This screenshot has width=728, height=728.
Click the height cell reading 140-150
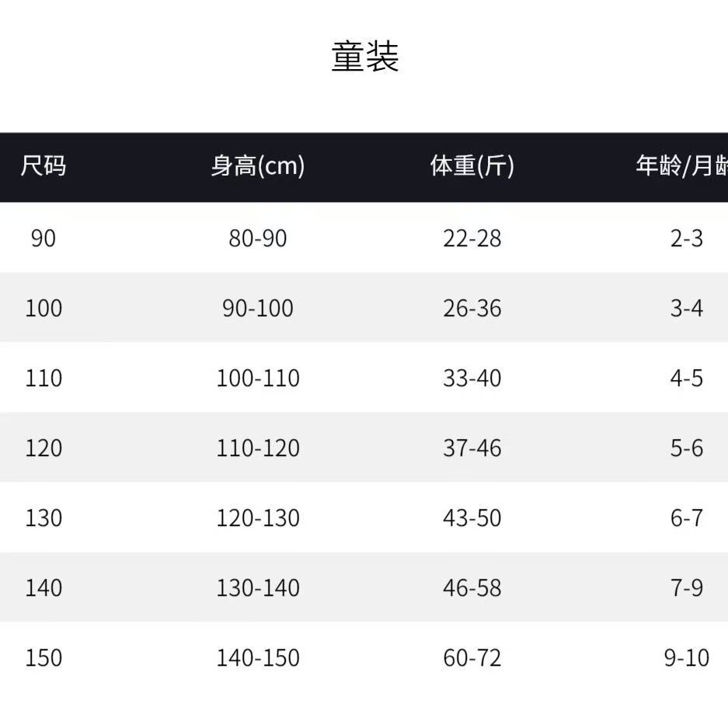(x=258, y=658)
